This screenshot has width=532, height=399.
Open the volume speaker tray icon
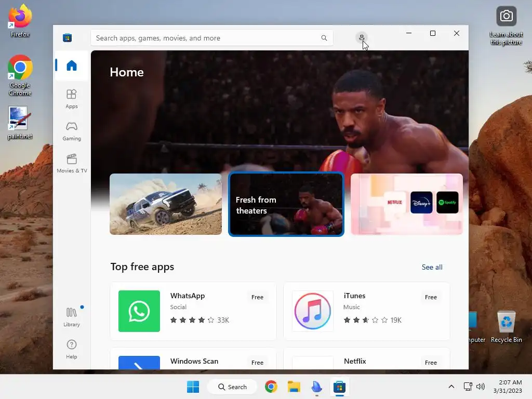pos(481,387)
